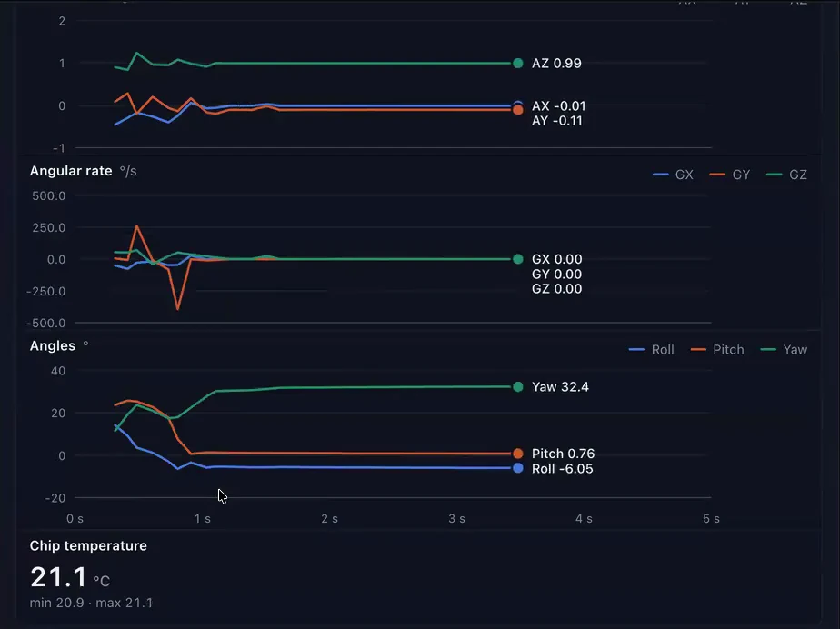Select the GX 0.00 value label

(556, 259)
